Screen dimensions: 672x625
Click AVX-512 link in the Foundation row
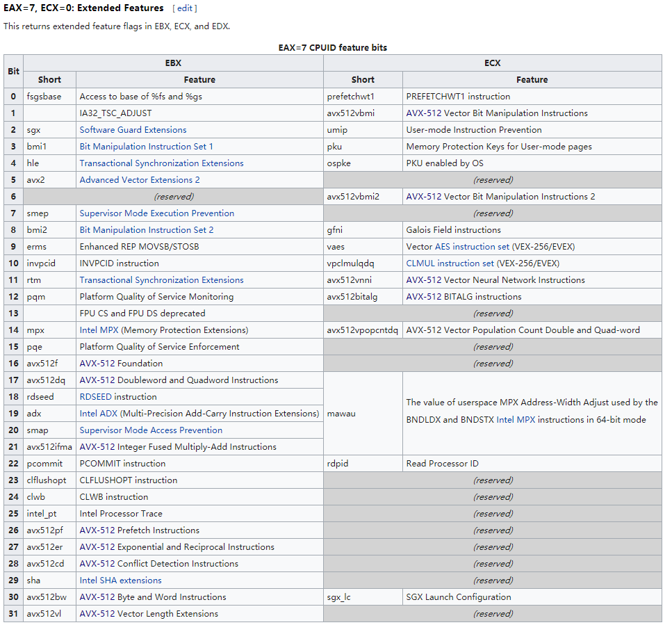(97, 364)
